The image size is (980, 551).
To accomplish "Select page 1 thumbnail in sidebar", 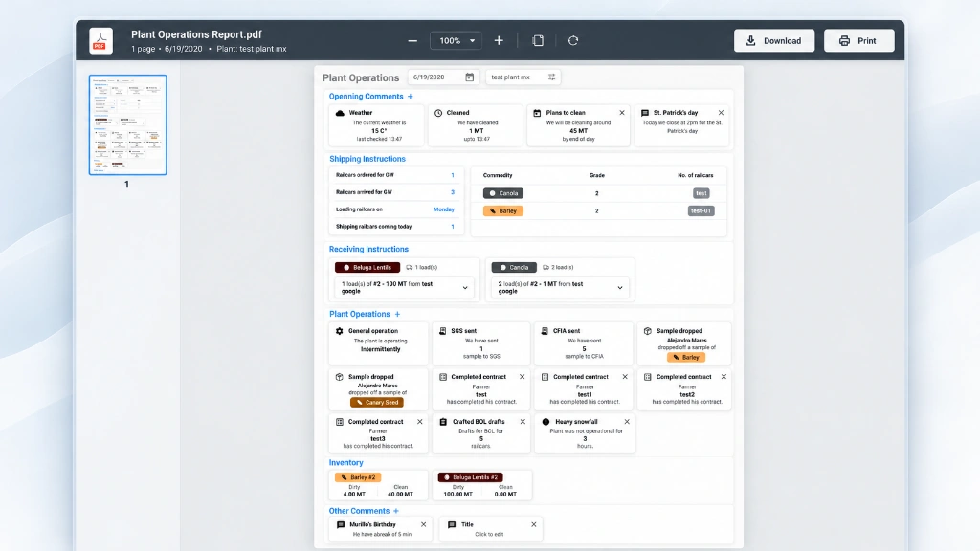I will 128,125.
